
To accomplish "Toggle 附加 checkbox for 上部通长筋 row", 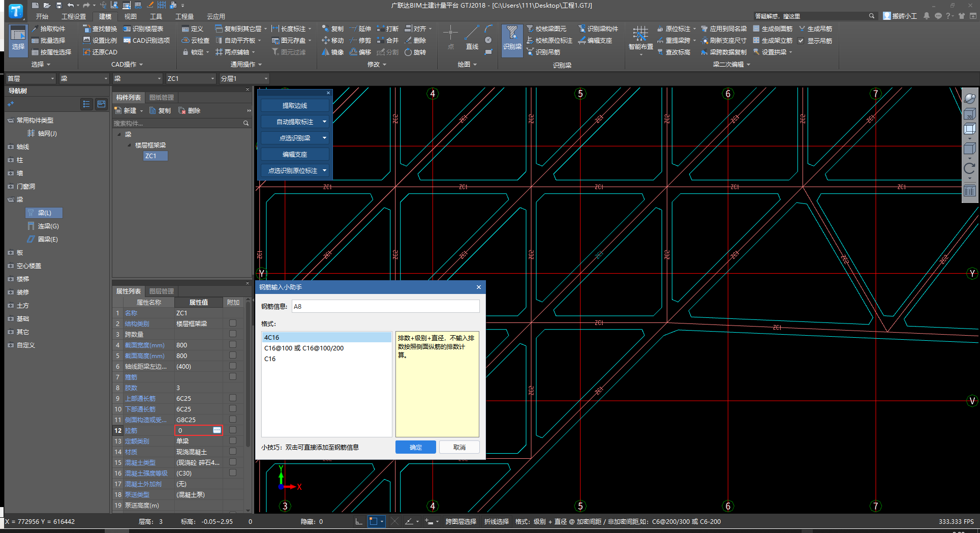I will [x=233, y=398].
